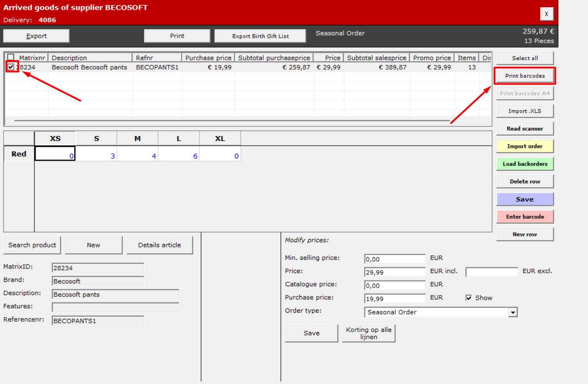The height and width of the screenshot is (384, 588).
Task: Click the Export button
Action: 37,36
